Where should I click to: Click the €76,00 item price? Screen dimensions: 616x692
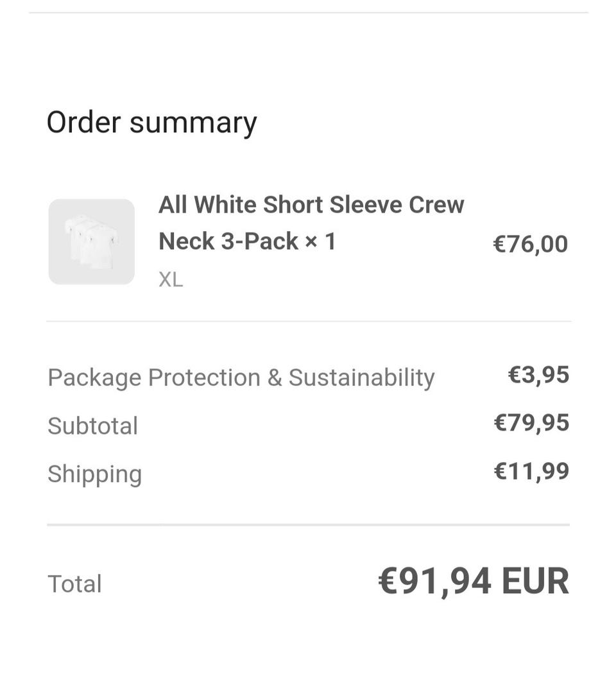point(530,245)
